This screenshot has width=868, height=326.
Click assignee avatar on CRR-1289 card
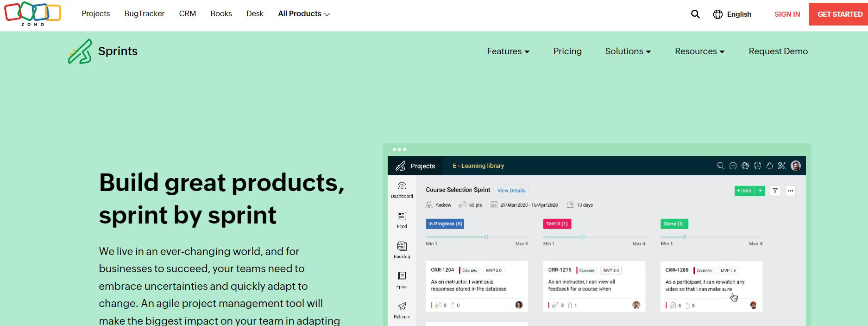pos(753,305)
